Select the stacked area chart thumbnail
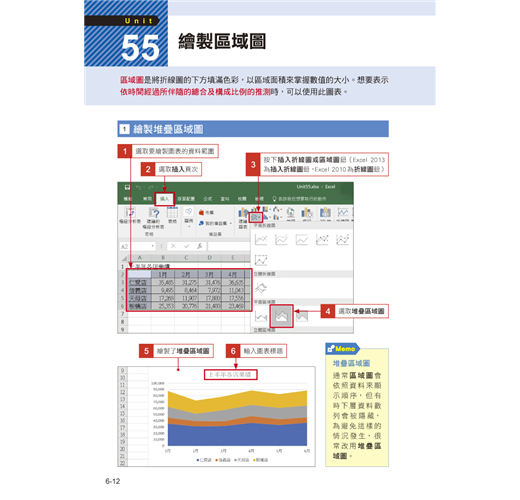 pyautogui.click(x=281, y=316)
